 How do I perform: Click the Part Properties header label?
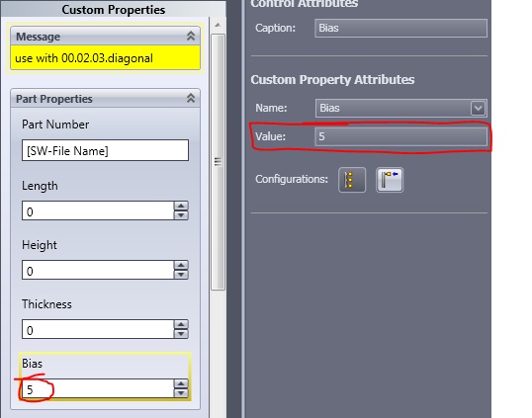point(54,99)
